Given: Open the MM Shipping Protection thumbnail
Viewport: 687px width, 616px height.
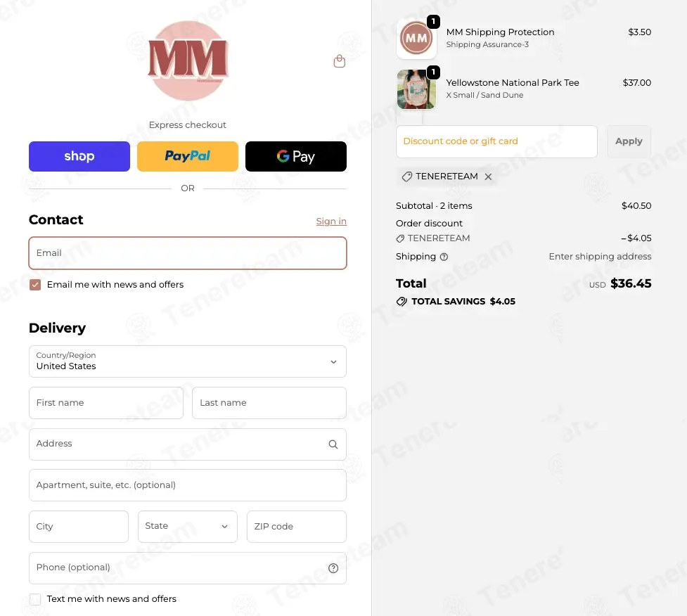Looking at the screenshot, I should (416, 39).
